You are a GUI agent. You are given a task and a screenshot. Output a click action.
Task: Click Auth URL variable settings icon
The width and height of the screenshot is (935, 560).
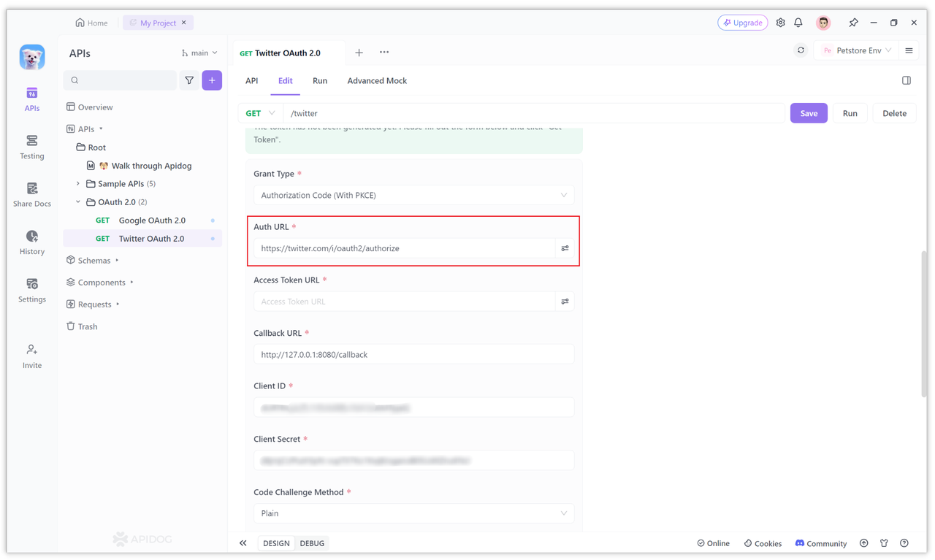coord(565,248)
